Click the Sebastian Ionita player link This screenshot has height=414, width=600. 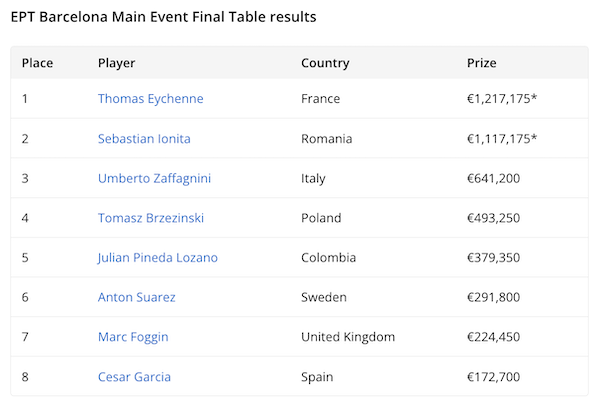click(x=144, y=139)
